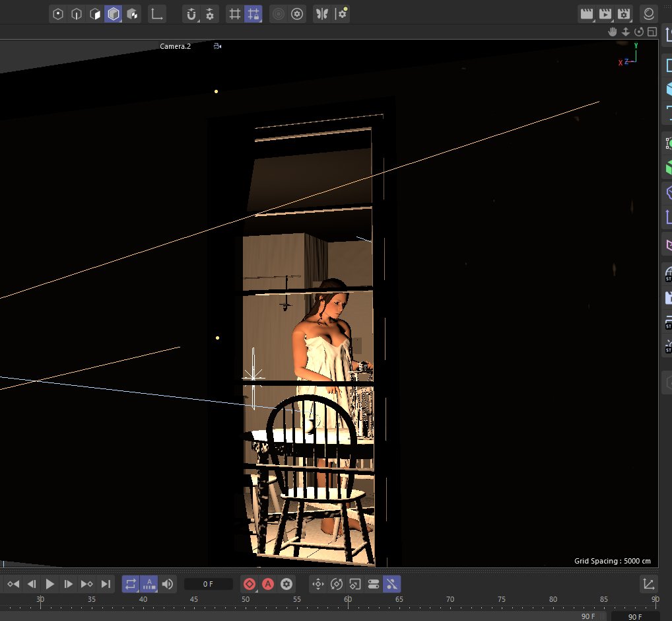Select Model mode cube icon

pos(113,14)
